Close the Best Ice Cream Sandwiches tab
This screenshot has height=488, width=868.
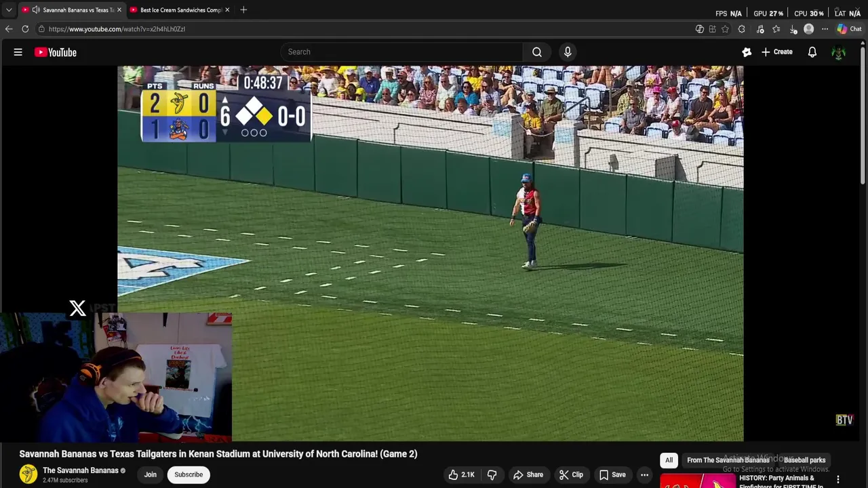(x=227, y=10)
